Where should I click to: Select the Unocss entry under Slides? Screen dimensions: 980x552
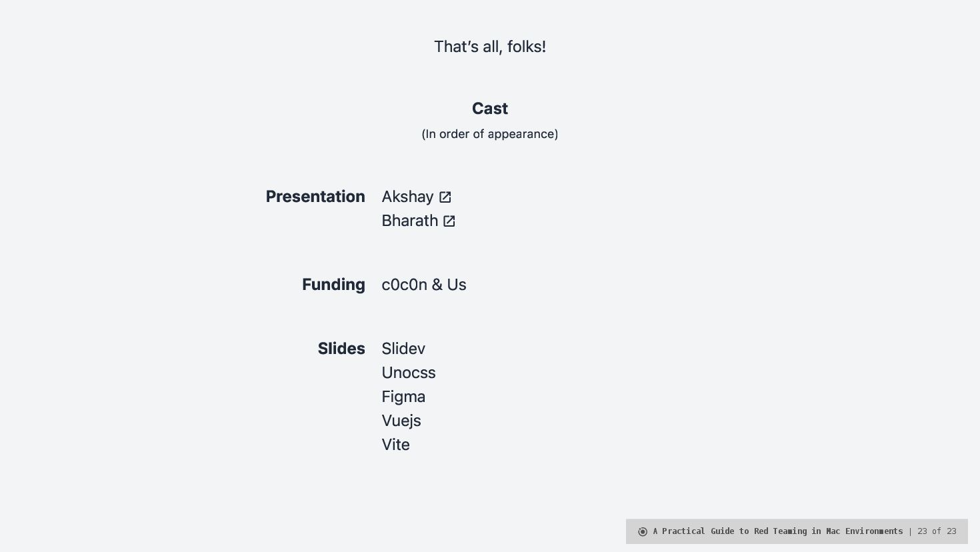[x=408, y=373]
